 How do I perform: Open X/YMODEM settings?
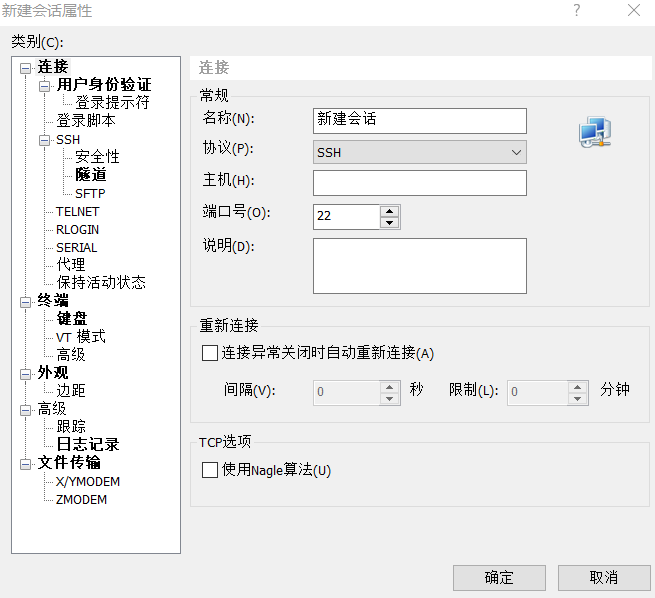coord(88,481)
